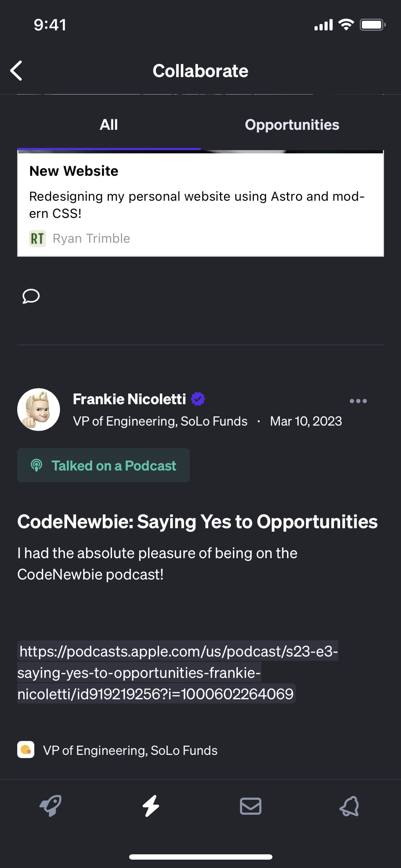Tap Ryan Trimble's RT avatar
This screenshot has height=868, width=401.
(37, 239)
